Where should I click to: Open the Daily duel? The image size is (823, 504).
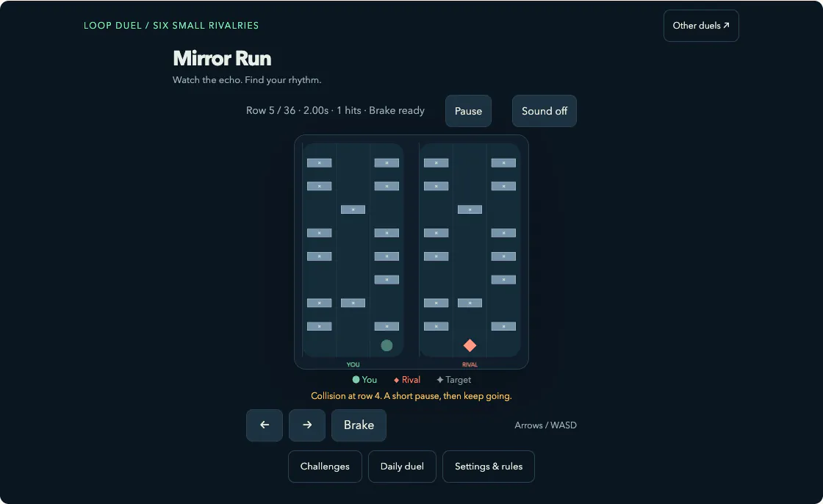point(402,467)
